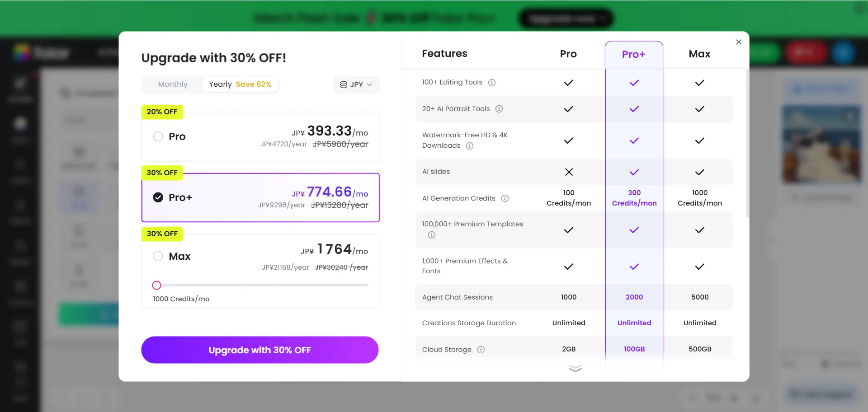Click info icon next to Watermark-Free Downloads

coord(470,146)
